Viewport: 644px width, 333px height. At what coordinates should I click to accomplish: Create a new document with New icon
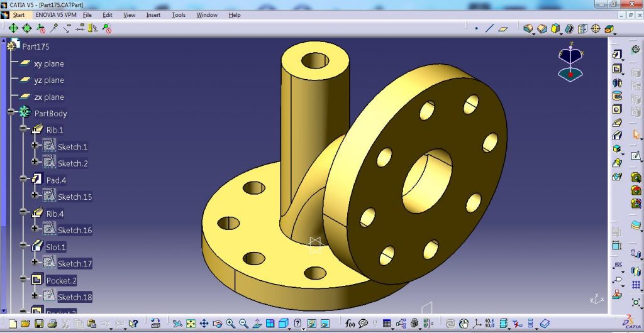point(13,324)
